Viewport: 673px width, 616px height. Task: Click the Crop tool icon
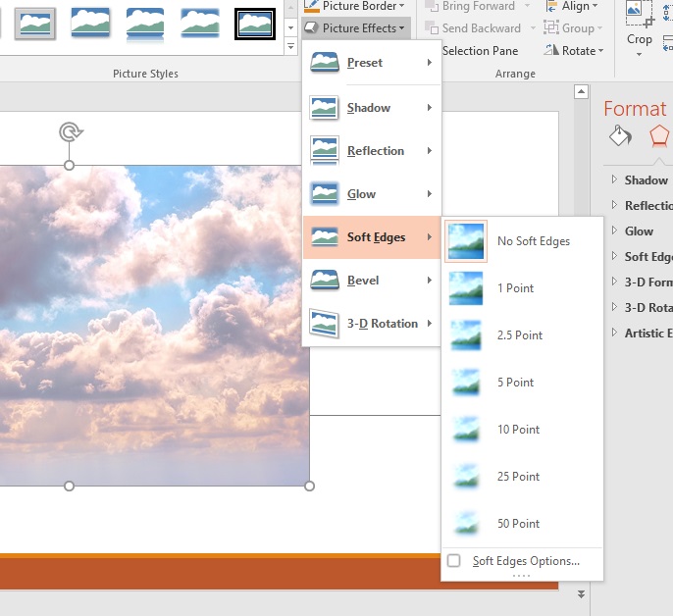point(640,14)
